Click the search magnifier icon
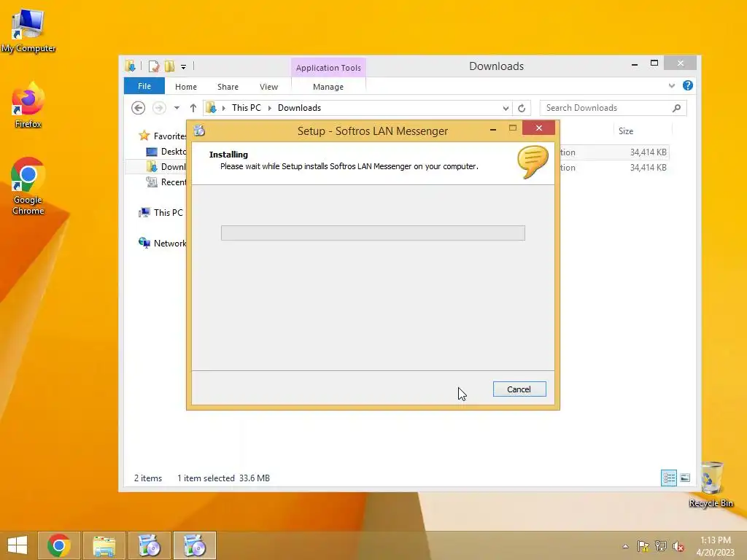The width and height of the screenshot is (747, 560). pyautogui.click(x=676, y=108)
